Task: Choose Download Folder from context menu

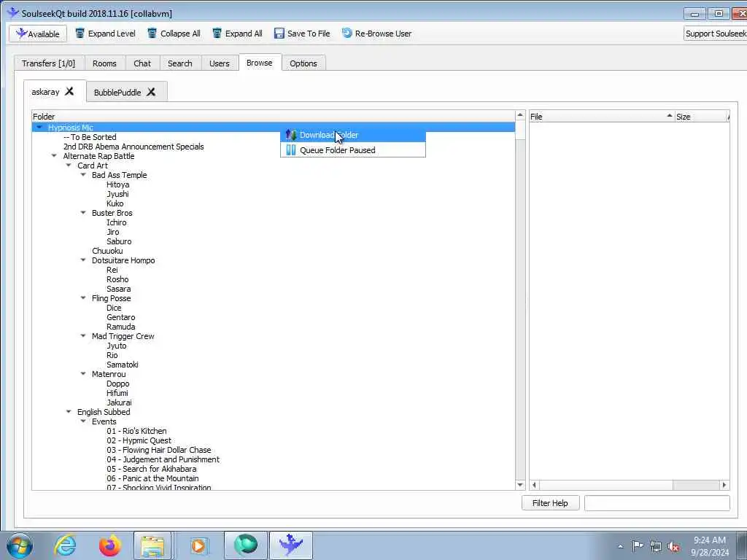Action: point(353,135)
